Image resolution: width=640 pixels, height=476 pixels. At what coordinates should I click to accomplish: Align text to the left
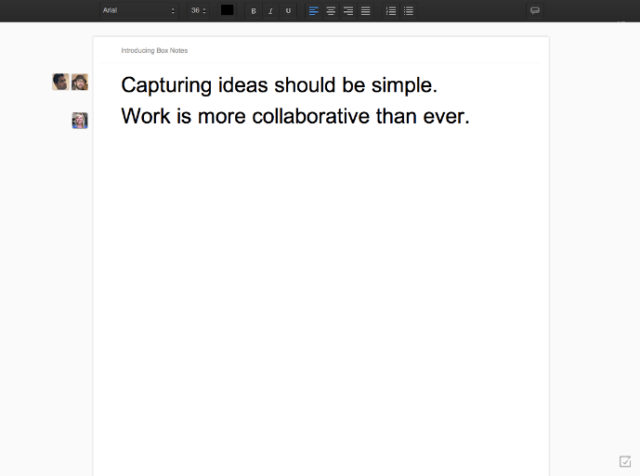click(313, 10)
